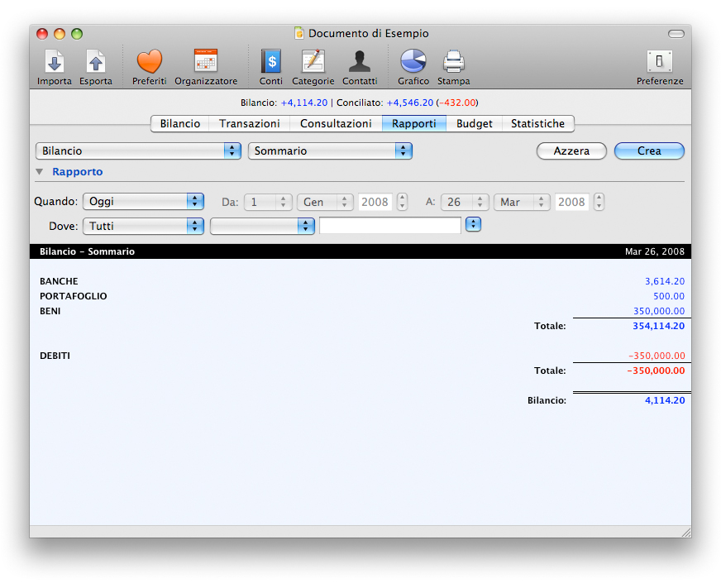Click the A year field 2008
Screen dimensions: 721x588
coord(571,202)
